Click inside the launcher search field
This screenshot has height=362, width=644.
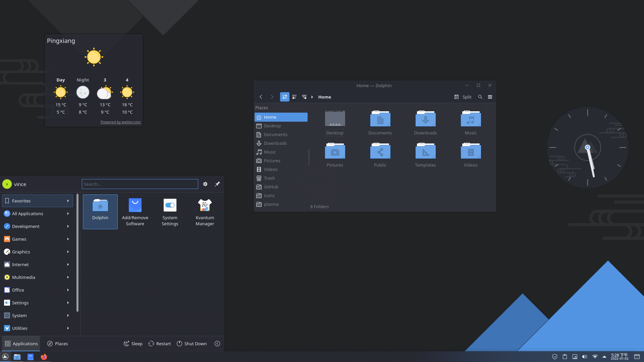[x=140, y=184]
